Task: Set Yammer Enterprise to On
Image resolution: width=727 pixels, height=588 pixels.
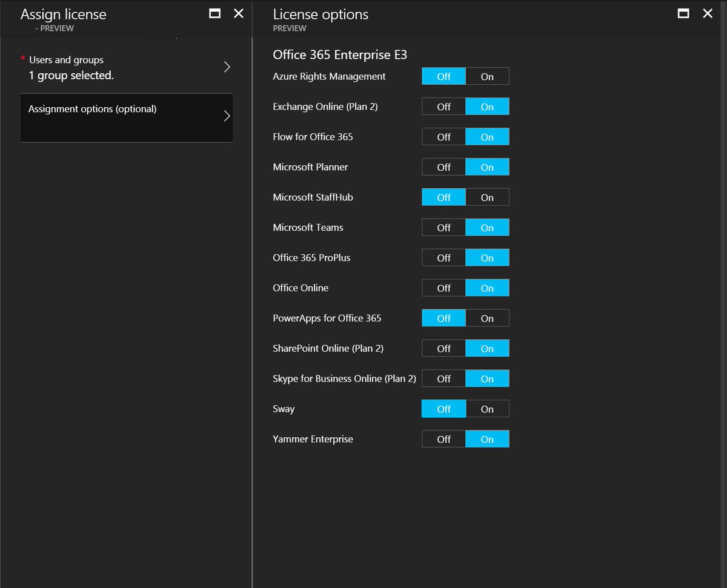Action: click(488, 440)
